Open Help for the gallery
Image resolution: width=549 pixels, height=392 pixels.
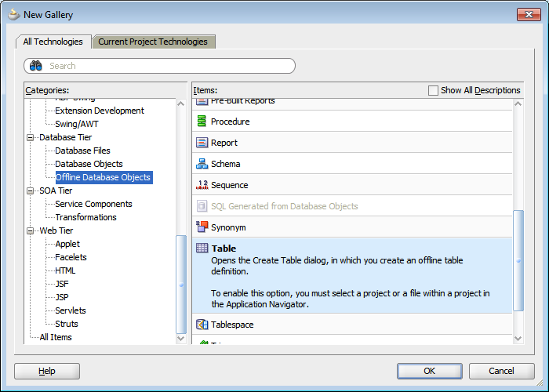47,371
